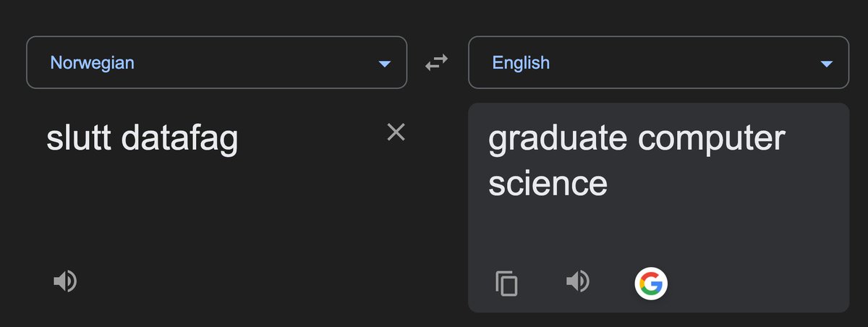Click the English language label text
The image size is (868, 327).
pyautogui.click(x=521, y=63)
